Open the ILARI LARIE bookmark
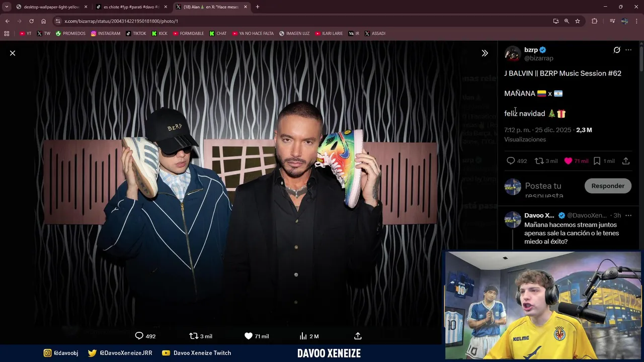This screenshot has height=362, width=644. click(x=329, y=33)
